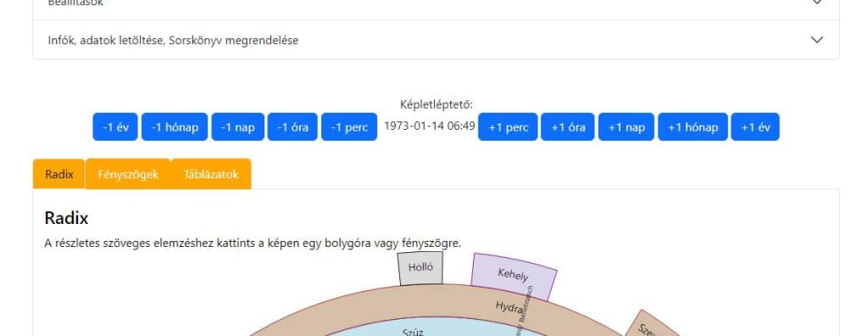The height and width of the screenshot is (336, 868).
Task: Step back one minute with -1 perc
Action: [349, 127]
